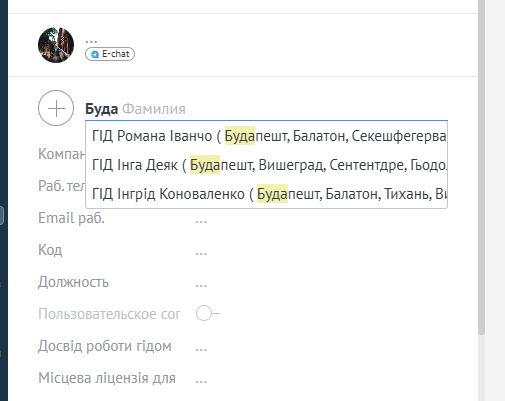
Task: Open the contact avatar photo
Action: 56,45
